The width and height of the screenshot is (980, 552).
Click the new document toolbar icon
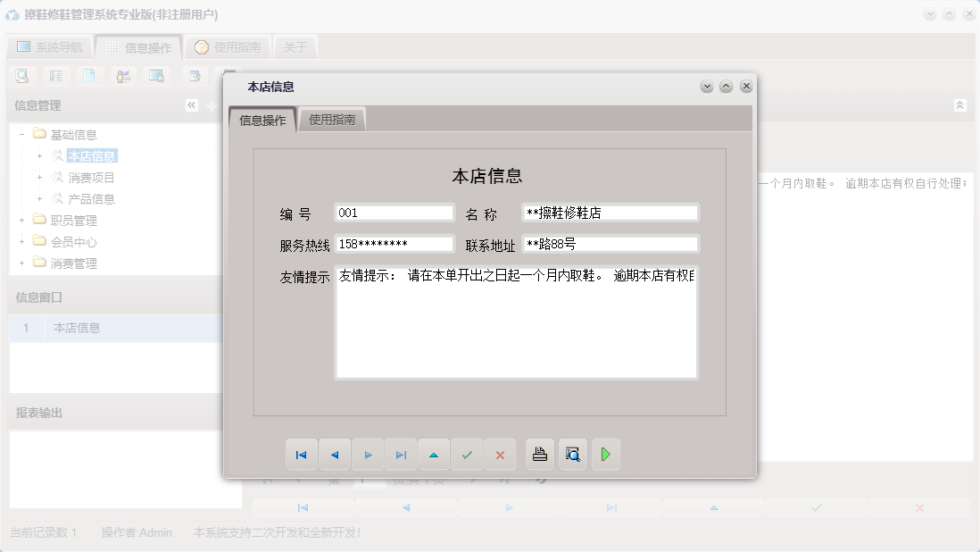coord(89,76)
